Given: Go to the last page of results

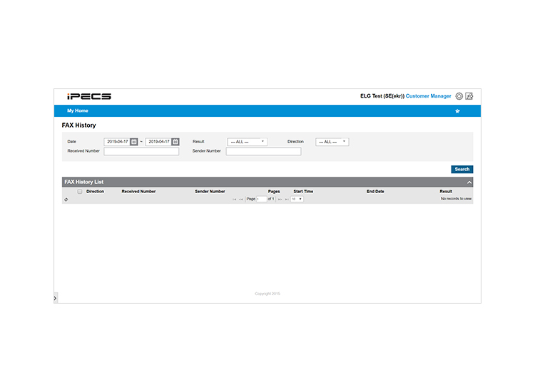Looking at the screenshot, I should (x=287, y=199).
